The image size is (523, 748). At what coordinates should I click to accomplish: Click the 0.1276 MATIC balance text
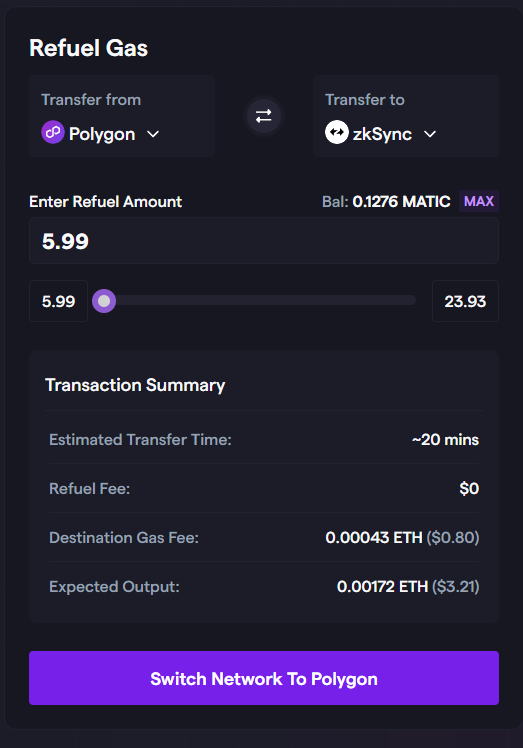click(x=401, y=201)
